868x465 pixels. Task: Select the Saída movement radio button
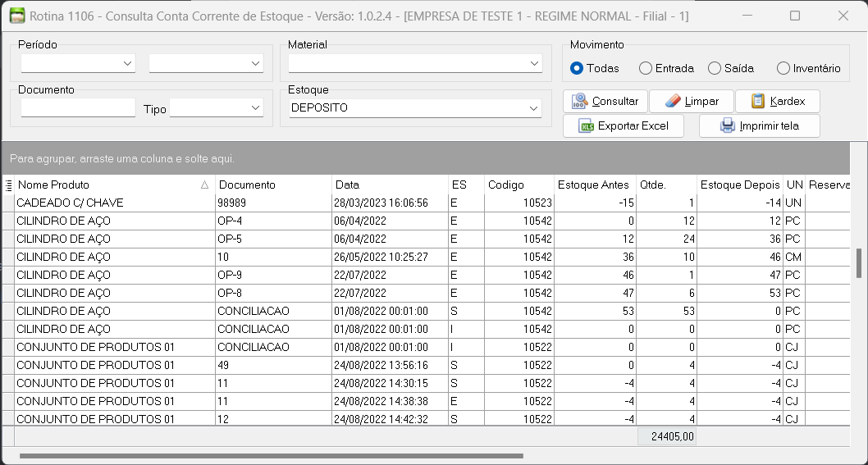tap(715, 68)
